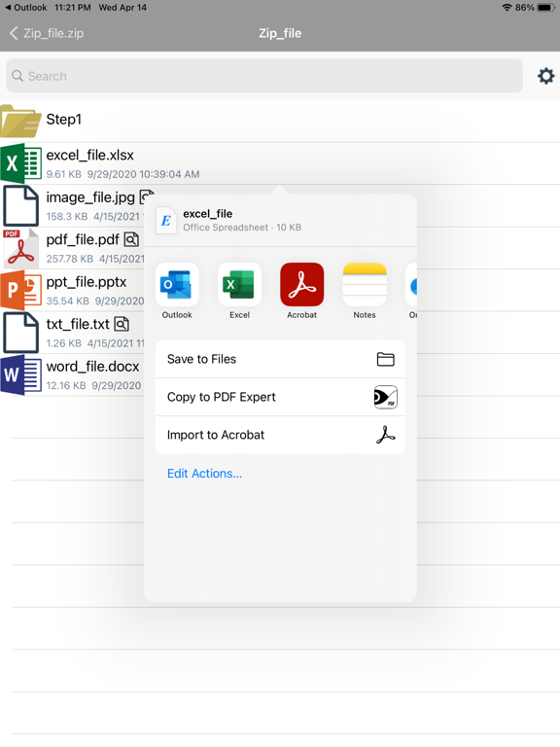Tap the folder icon of Step1
This screenshot has height=747, width=560.
point(21,121)
